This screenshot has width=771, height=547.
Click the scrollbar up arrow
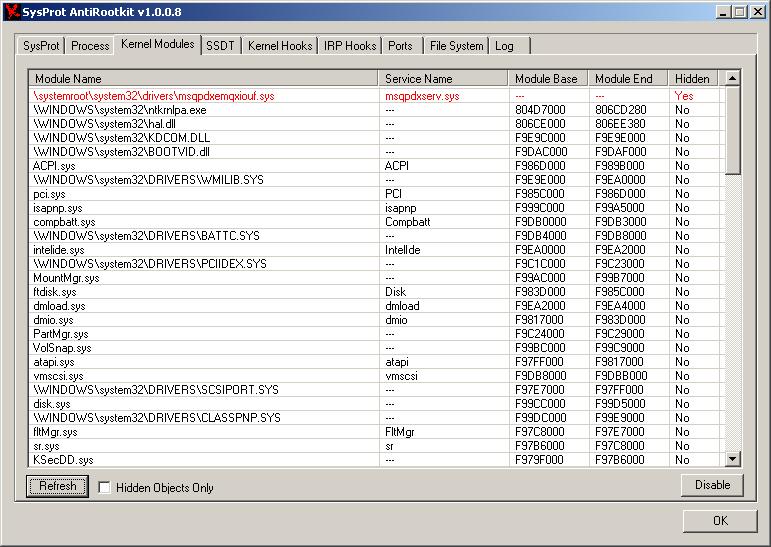(733, 78)
